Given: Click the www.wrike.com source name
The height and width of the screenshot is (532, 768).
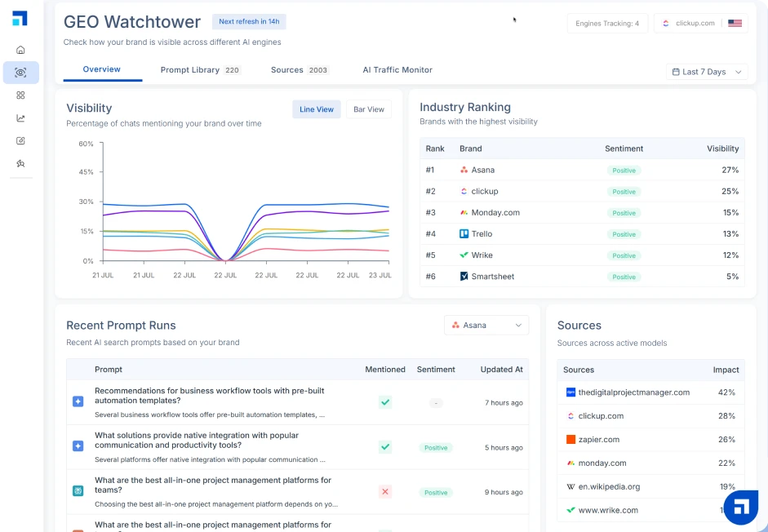Looking at the screenshot, I should point(608,510).
